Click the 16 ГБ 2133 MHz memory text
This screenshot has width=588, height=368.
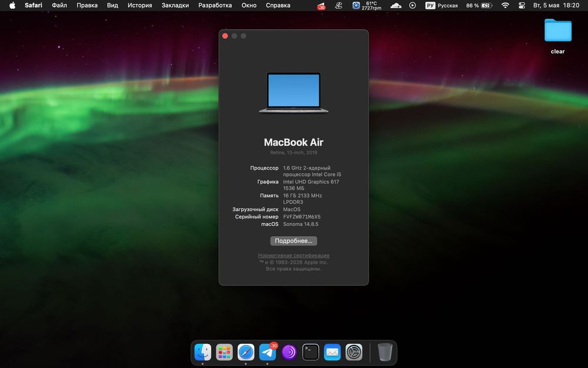pos(303,195)
